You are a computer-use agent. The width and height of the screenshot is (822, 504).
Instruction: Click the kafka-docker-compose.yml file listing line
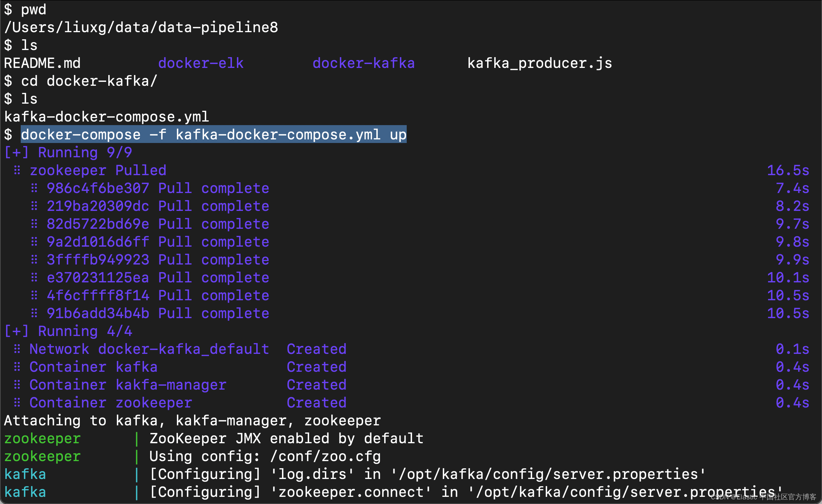coord(107,117)
